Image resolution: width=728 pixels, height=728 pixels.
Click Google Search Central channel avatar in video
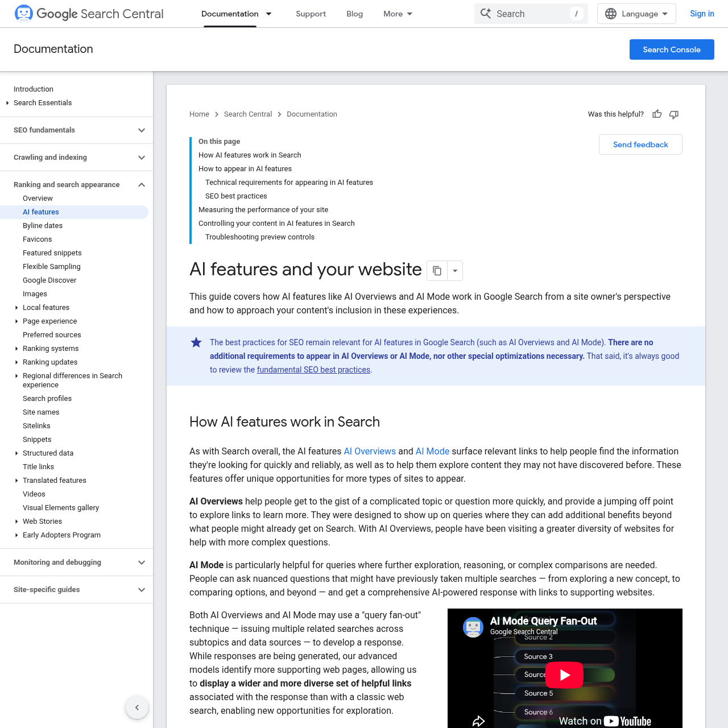(x=473, y=627)
